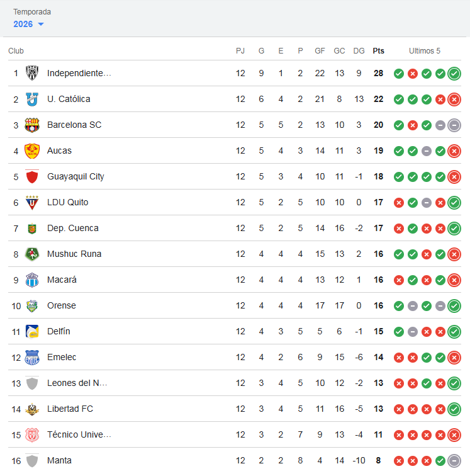Click the DG column header
The width and height of the screenshot is (470, 476).
tap(359, 51)
